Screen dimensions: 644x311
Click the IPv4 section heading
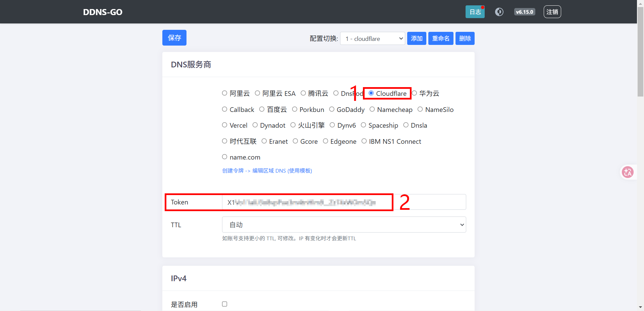coord(178,278)
